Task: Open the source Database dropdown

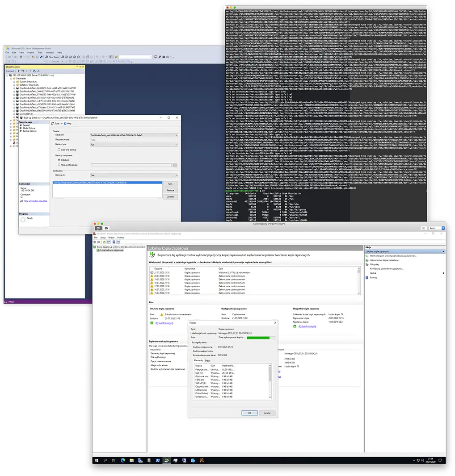Action: (134, 135)
